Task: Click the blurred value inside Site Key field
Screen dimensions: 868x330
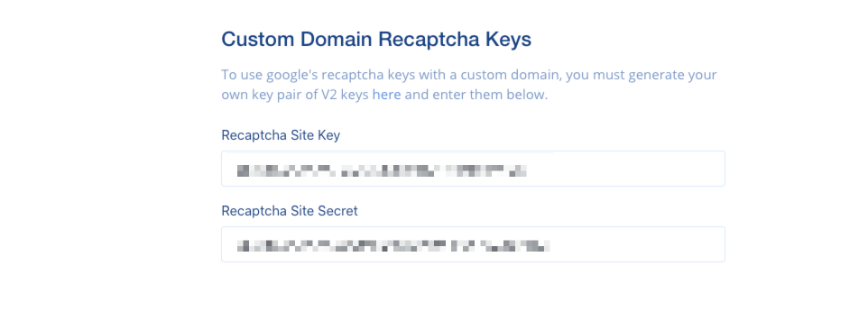Action: pyautogui.click(x=382, y=170)
